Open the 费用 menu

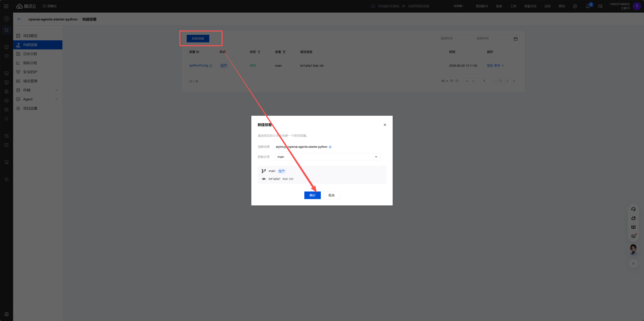point(562,6)
